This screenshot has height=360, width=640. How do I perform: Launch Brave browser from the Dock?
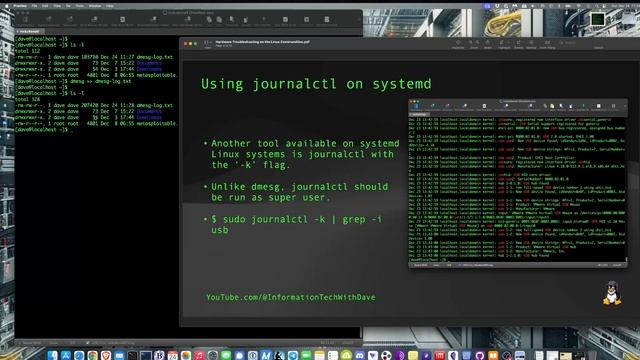point(106,355)
